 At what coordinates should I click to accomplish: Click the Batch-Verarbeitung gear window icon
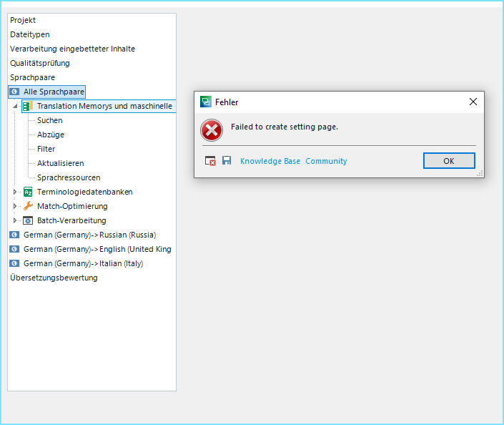(28, 220)
